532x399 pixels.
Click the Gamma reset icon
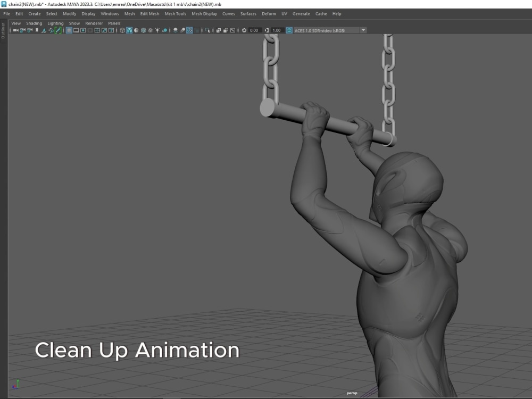point(267,30)
